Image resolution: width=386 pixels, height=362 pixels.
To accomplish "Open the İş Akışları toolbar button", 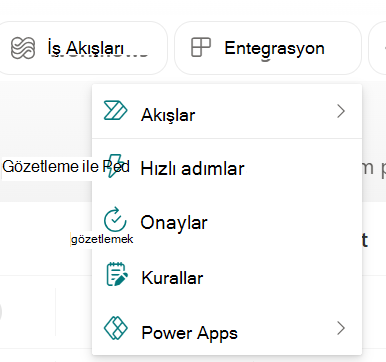I will 83,48.
